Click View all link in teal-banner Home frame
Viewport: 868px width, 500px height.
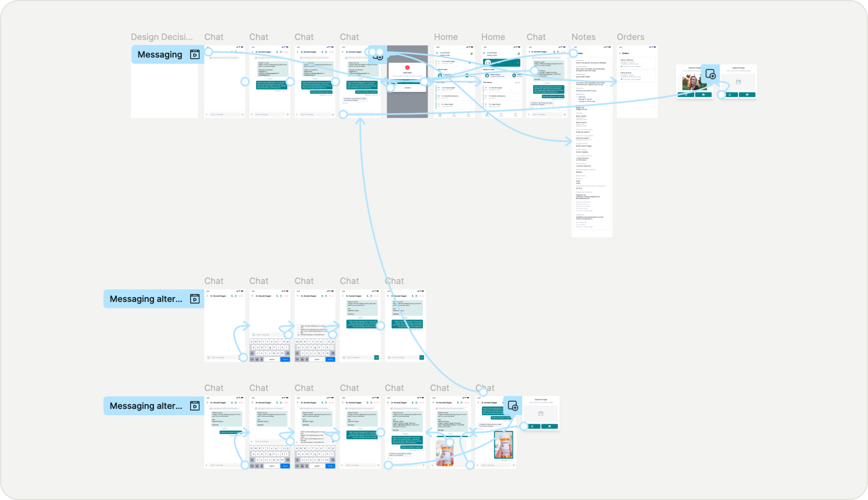[517, 82]
